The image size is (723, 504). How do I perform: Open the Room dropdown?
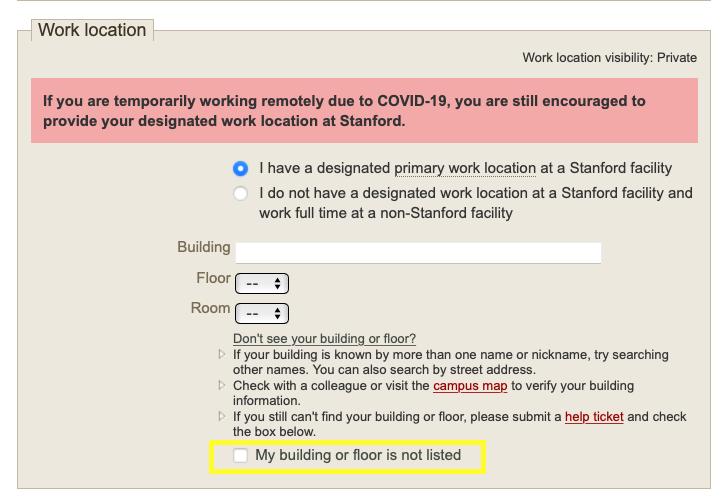click(261, 313)
